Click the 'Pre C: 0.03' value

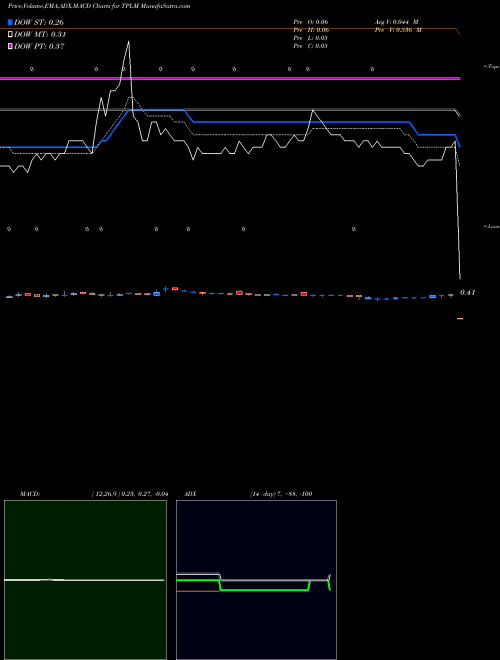(x=310, y=46)
